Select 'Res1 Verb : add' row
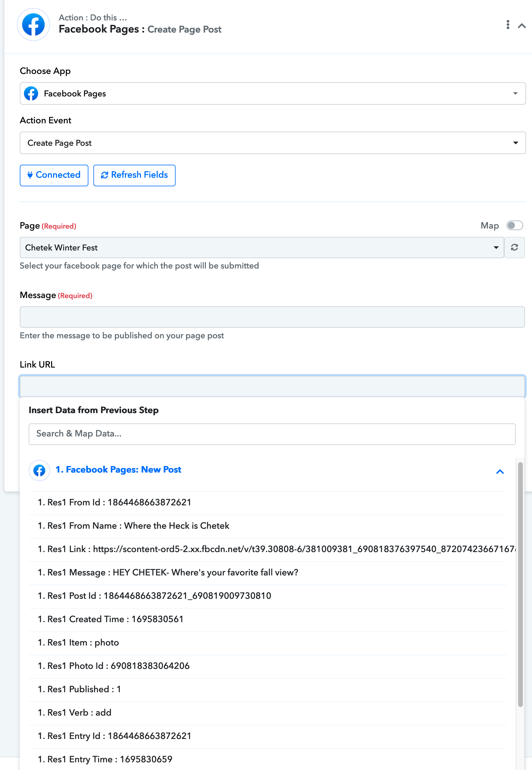This screenshot has width=532, height=770. click(x=267, y=713)
